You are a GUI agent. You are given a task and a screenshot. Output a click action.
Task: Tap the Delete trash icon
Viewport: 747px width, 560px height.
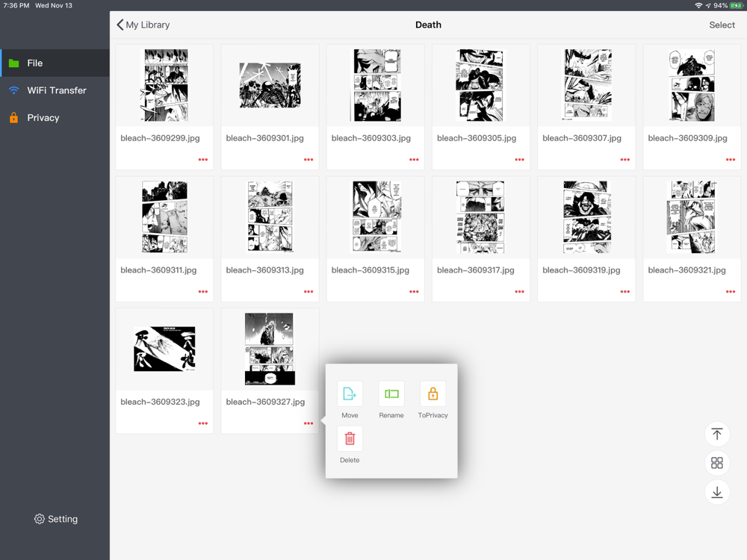(350, 438)
